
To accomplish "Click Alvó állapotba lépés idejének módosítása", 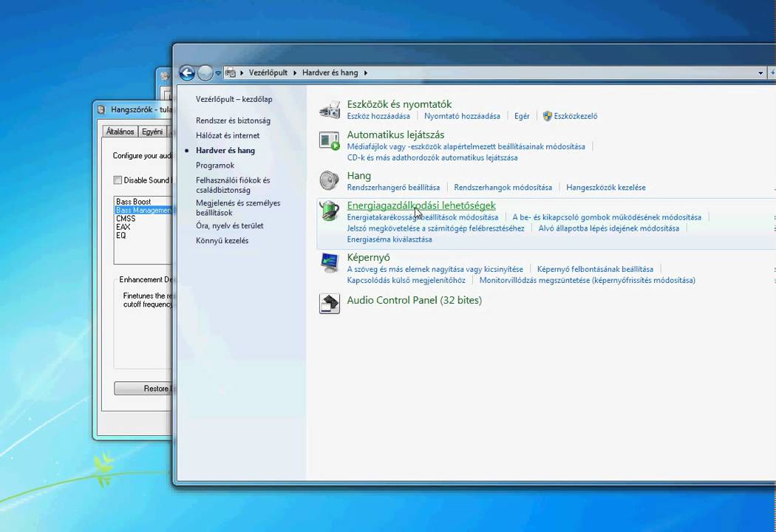I will coord(609,228).
